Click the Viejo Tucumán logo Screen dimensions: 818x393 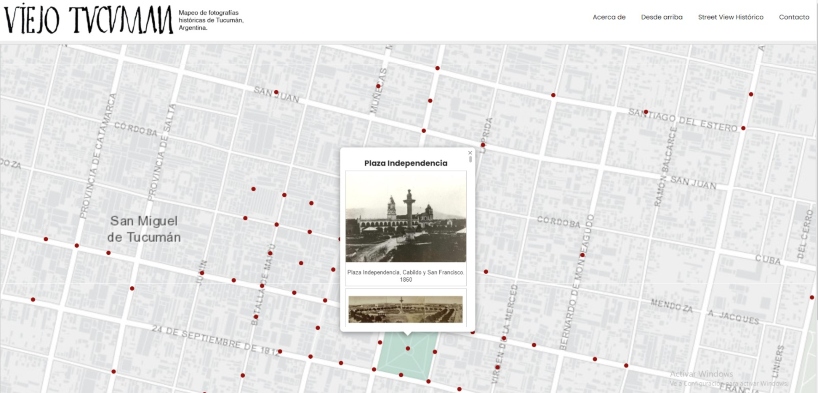tap(89, 20)
